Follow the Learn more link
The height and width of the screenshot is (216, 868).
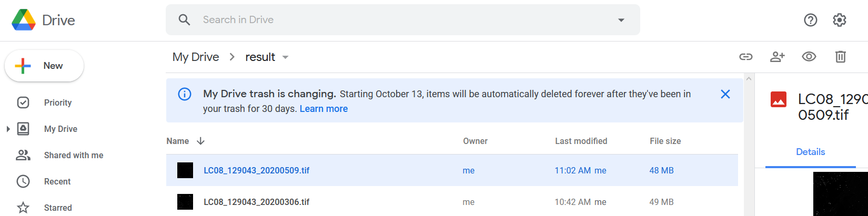coord(324,109)
